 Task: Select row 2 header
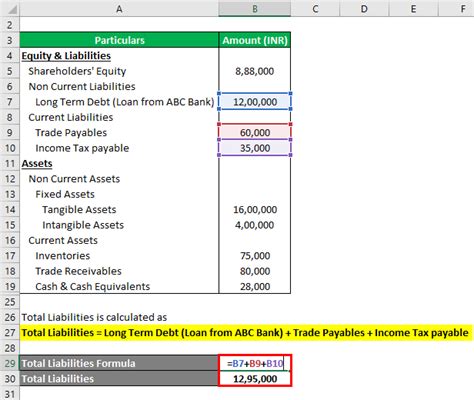pyautogui.click(x=10, y=25)
